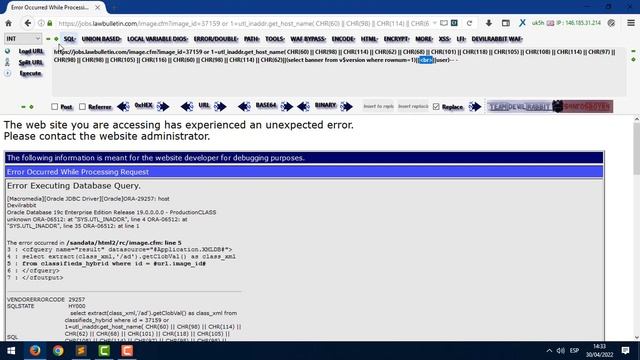Expand the ENCRYPT menu
Image resolution: width=640 pixels, height=360 pixels.
coord(396,39)
